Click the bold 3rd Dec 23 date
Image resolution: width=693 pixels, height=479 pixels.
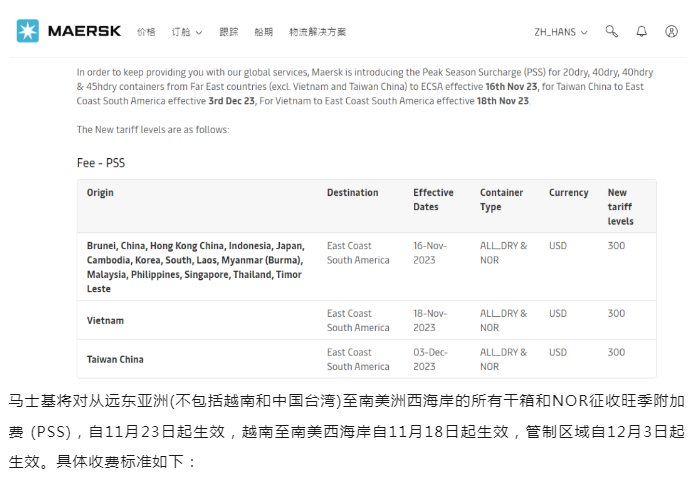pyautogui.click(x=232, y=101)
